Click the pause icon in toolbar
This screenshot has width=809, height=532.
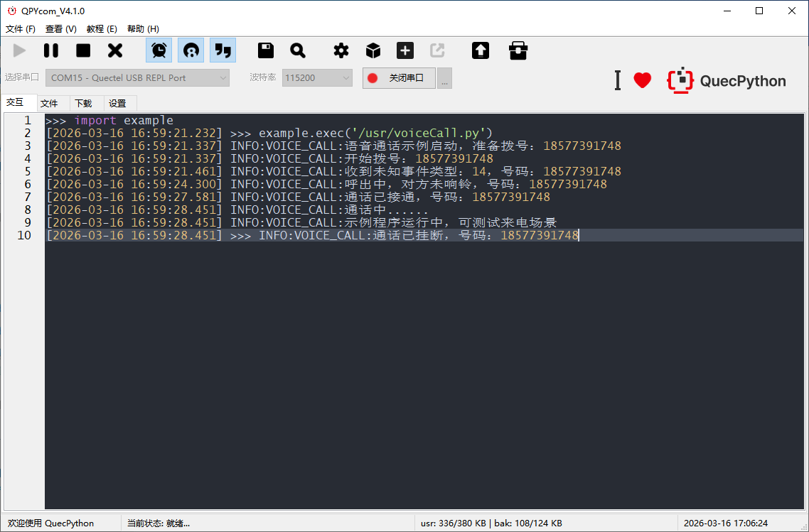coord(51,50)
